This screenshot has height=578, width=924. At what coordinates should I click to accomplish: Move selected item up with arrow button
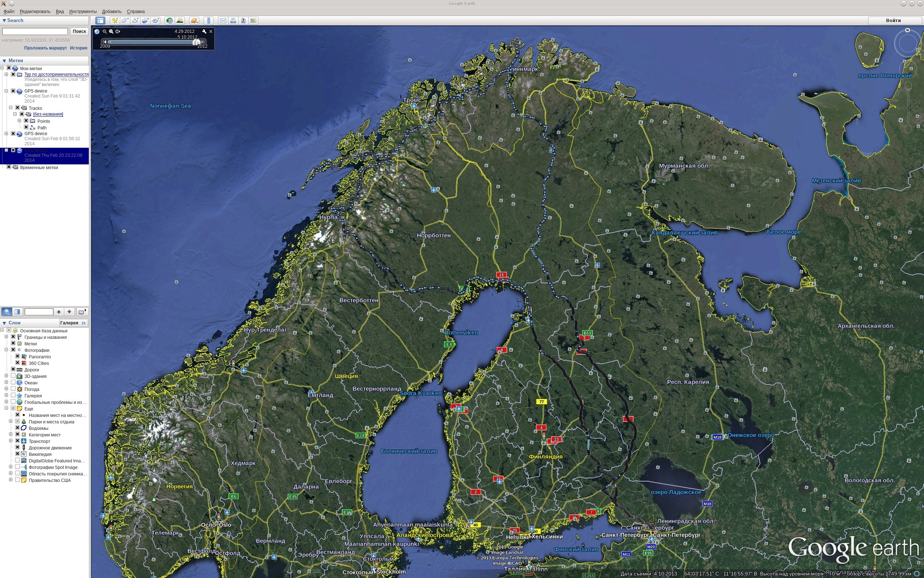[59, 312]
